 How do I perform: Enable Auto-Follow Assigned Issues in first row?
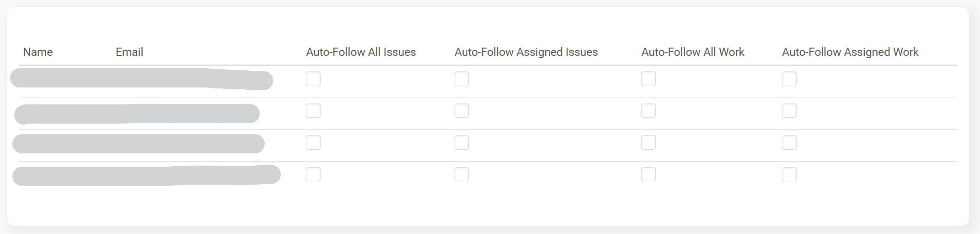[461, 79]
